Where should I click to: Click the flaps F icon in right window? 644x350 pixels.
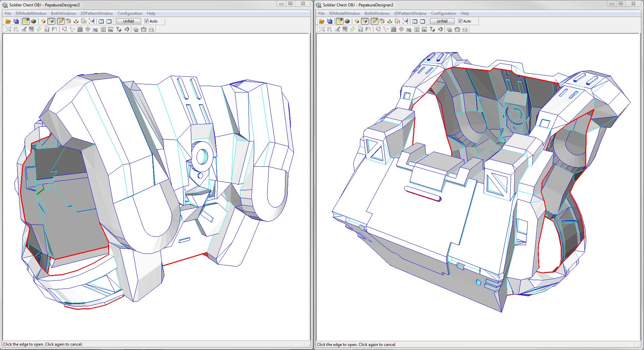368,30
